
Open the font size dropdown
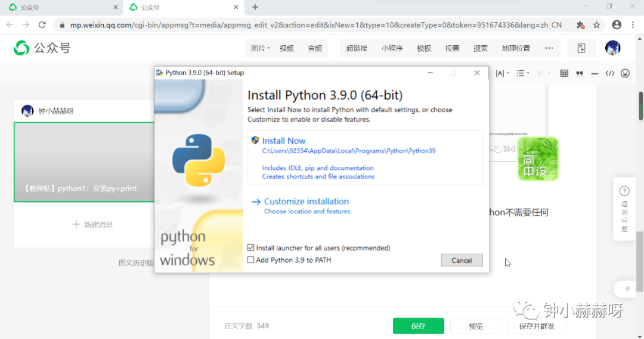pyautogui.click(x=502, y=73)
